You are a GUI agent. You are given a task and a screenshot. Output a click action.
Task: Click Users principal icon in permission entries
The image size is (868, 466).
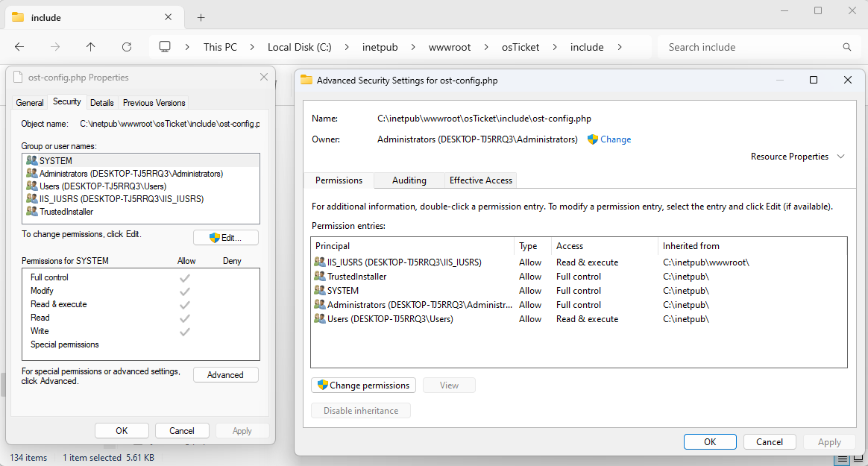[319, 319]
